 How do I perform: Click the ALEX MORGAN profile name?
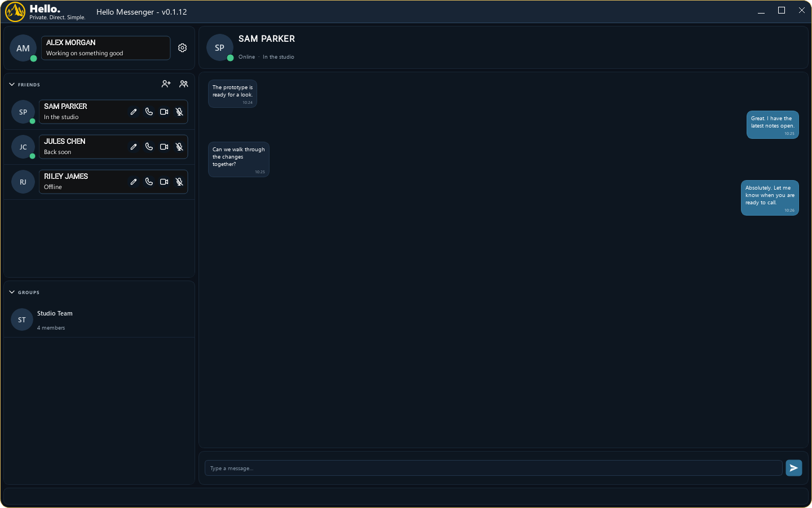coord(71,43)
